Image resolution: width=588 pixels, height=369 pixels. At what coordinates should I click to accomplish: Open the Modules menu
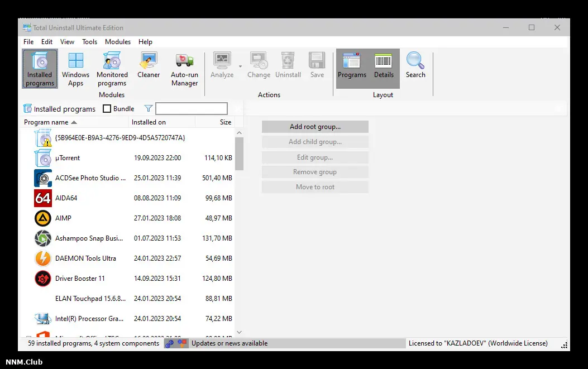tap(118, 42)
